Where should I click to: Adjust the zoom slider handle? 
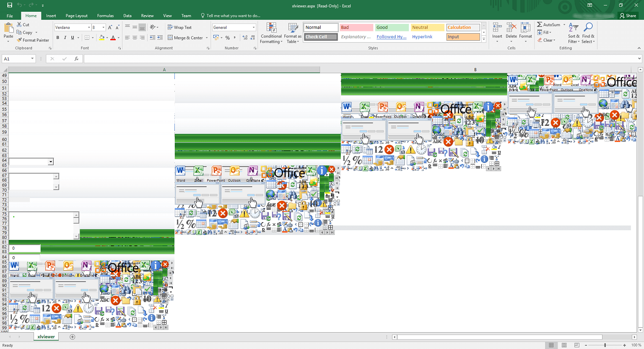605,345
